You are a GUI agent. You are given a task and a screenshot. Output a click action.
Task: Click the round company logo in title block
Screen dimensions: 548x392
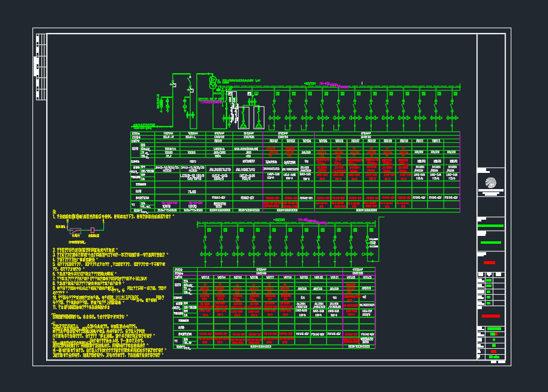[x=490, y=182]
